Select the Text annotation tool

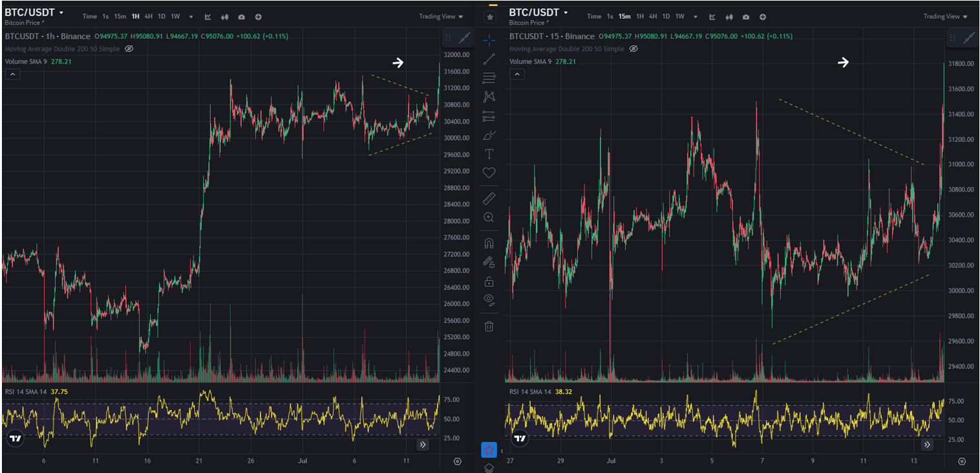(x=489, y=154)
